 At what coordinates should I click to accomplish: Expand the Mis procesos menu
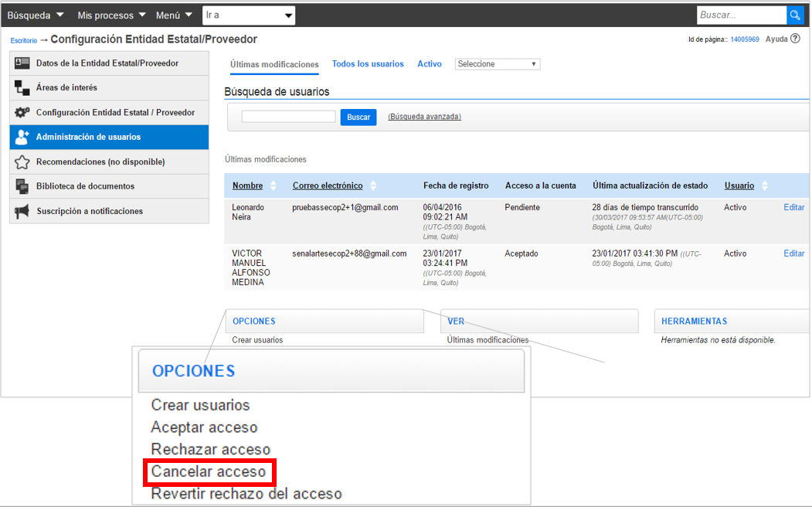(x=111, y=15)
